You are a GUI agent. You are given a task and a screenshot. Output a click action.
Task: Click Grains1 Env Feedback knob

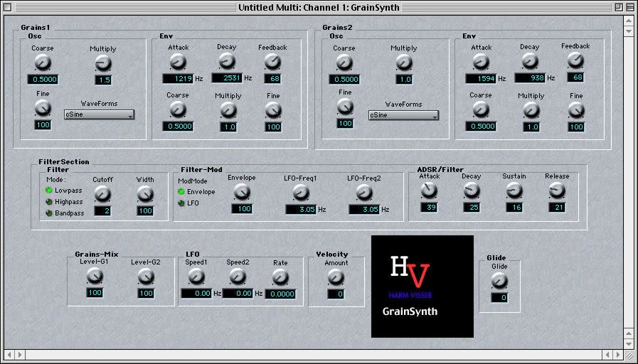tap(272, 62)
